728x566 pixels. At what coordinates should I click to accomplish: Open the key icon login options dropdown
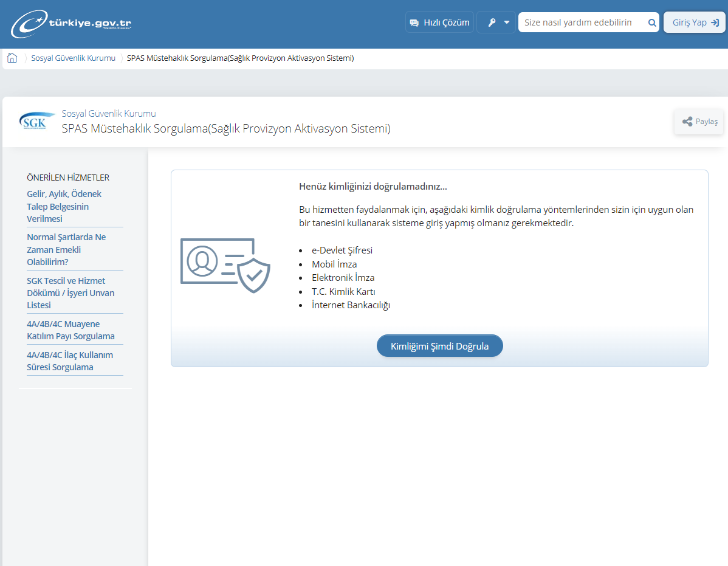[x=496, y=22]
